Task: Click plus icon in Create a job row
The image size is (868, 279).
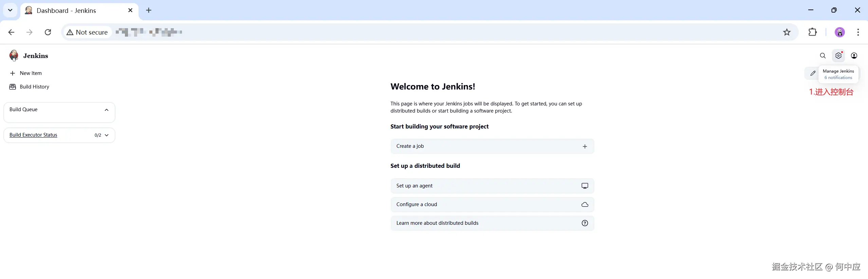Action: coord(585,146)
